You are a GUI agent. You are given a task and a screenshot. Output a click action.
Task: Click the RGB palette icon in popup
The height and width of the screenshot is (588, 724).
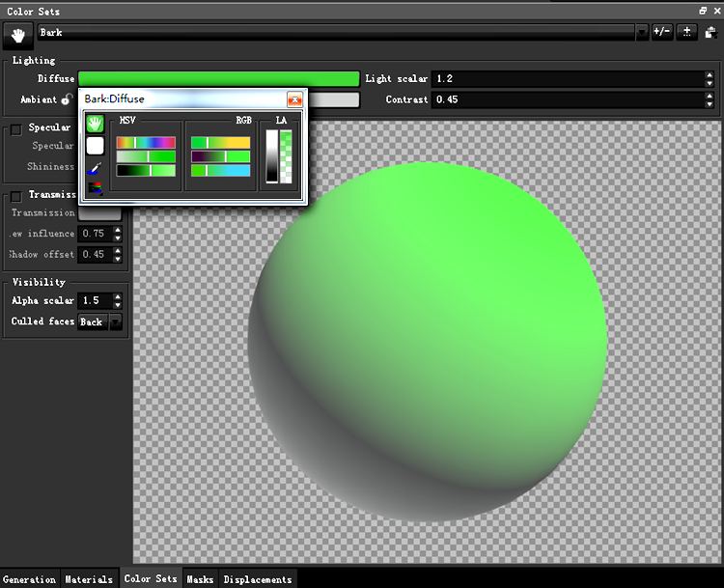click(x=95, y=188)
